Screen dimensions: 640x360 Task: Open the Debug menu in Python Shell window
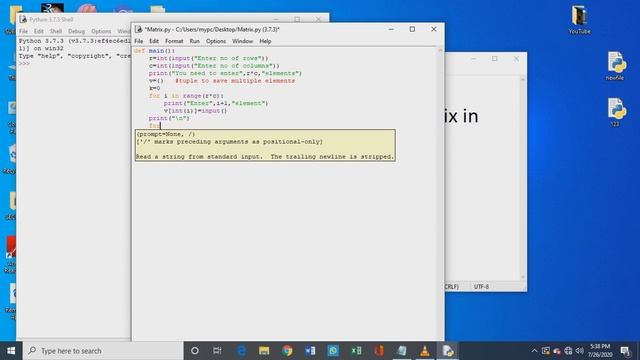point(76,31)
